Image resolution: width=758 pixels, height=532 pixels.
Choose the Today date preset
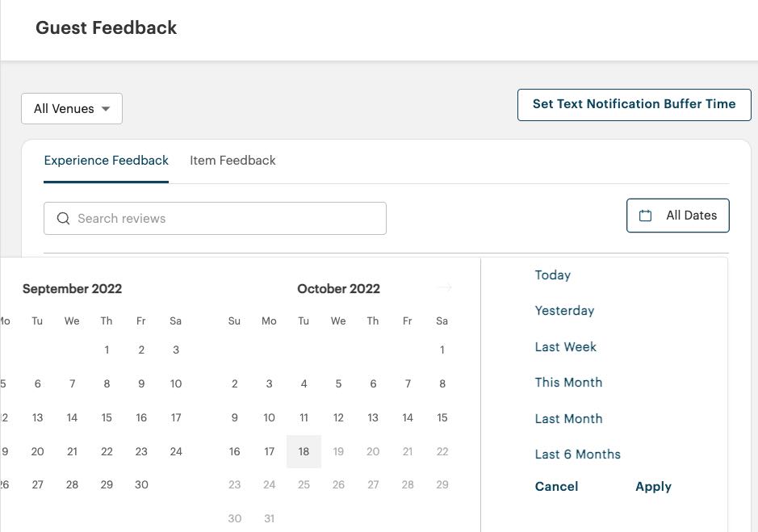(x=553, y=275)
